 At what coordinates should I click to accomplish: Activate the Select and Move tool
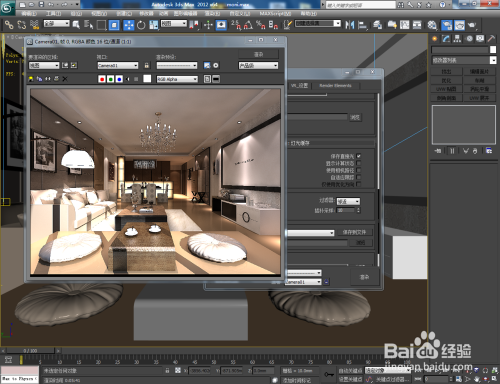coord(129,25)
